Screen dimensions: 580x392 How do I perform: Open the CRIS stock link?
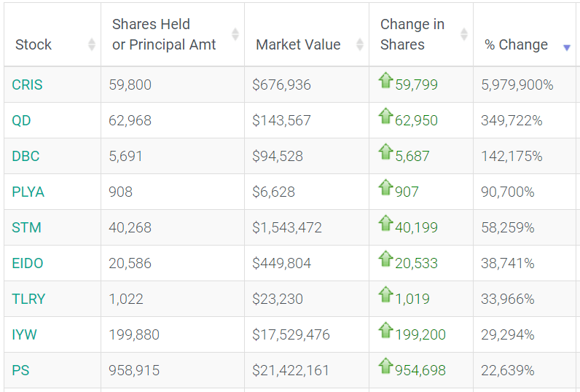(27, 85)
